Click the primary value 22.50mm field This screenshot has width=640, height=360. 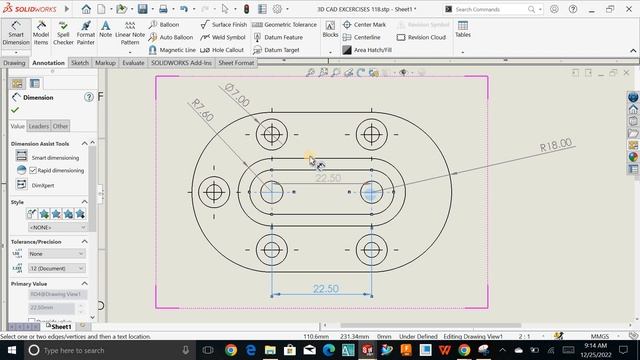click(52, 307)
